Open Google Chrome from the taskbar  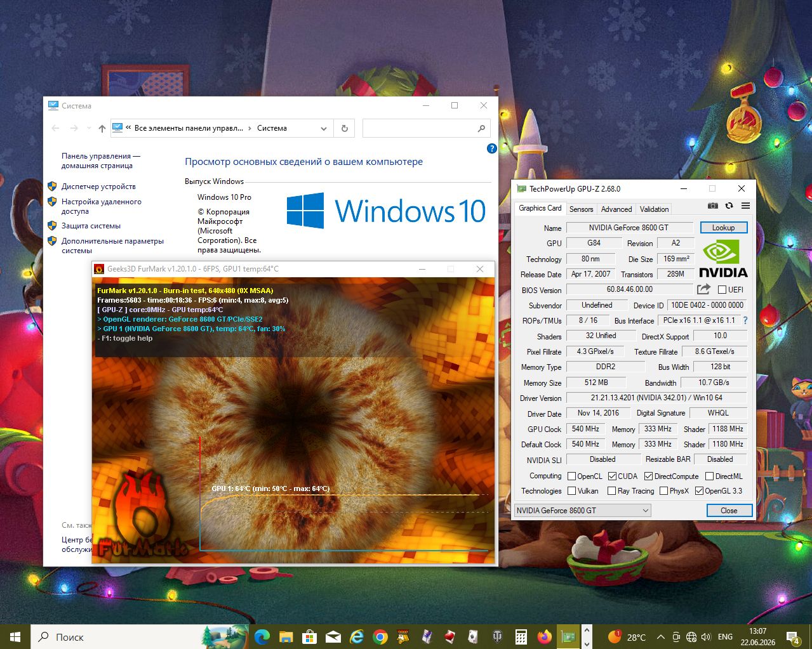click(380, 636)
